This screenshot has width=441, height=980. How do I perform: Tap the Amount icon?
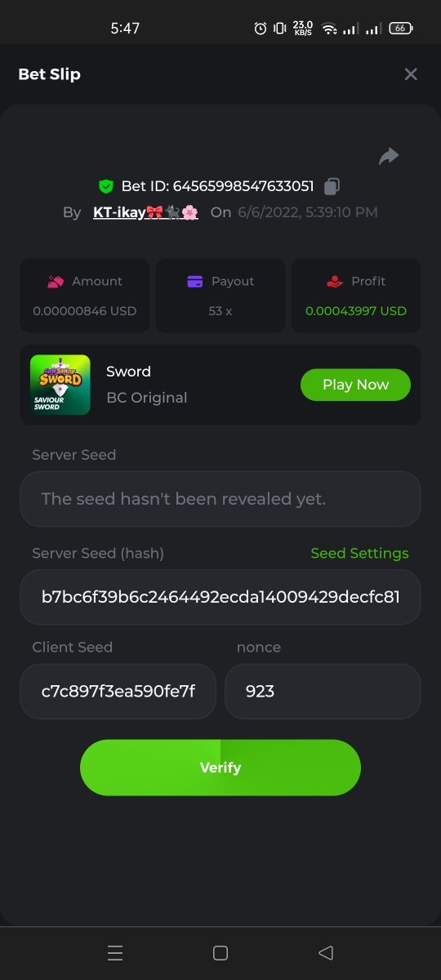[56, 281]
